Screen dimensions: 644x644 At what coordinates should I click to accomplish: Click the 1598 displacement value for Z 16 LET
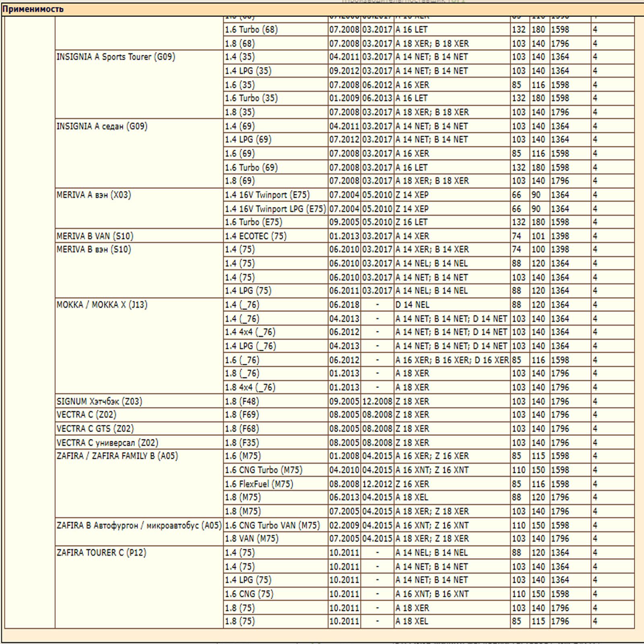pyautogui.click(x=559, y=222)
